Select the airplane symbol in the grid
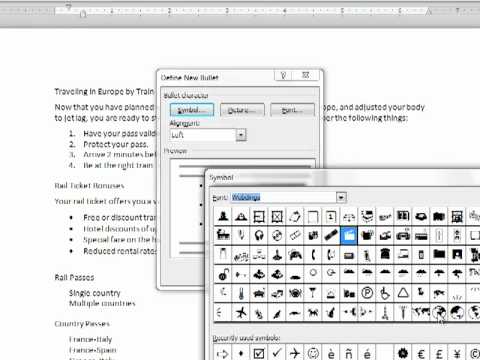This screenshot has width=480, height=360. tap(241, 313)
